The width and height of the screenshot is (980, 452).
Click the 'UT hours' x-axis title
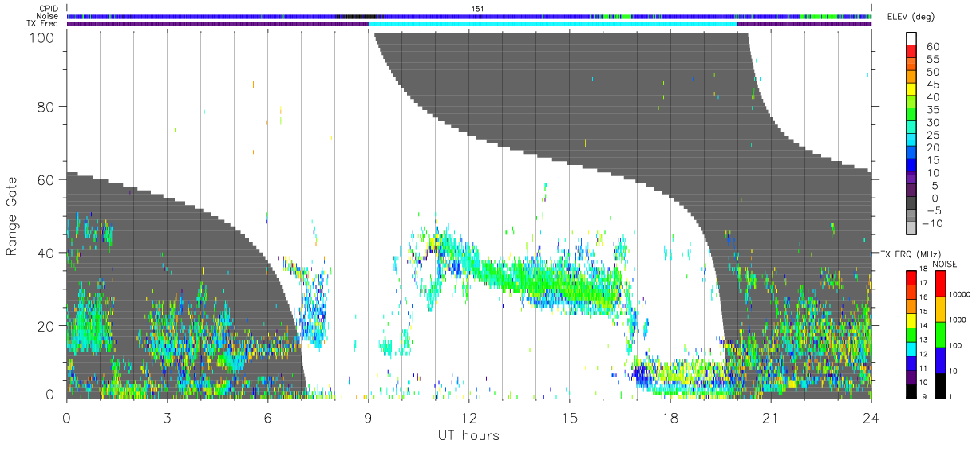(x=468, y=435)
